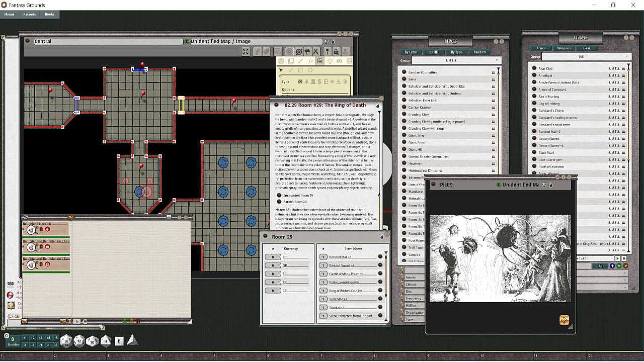
Task: Filter NPCs By HD
Action: point(434,52)
